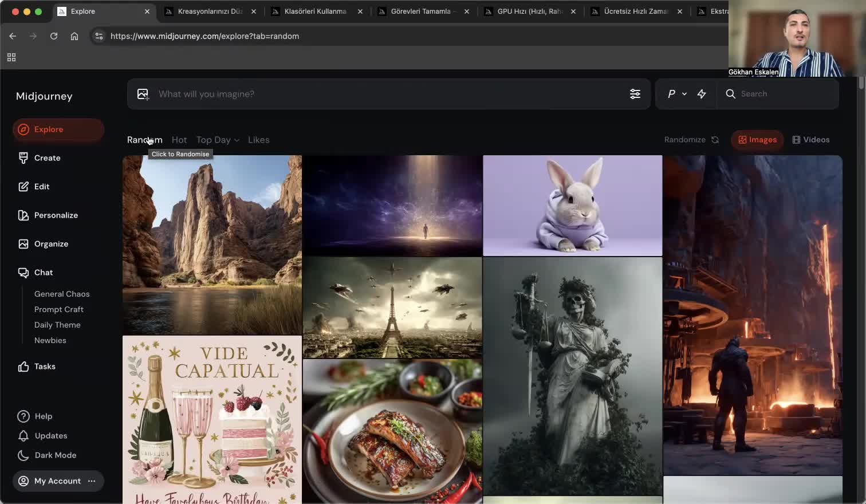866x504 pixels.
Task: Switch the feed to Images
Action: (757, 140)
